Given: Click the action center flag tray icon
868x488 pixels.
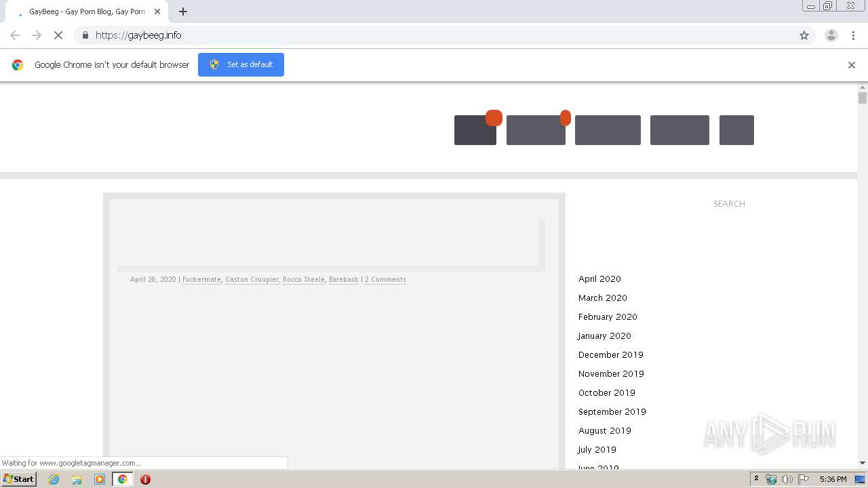Looking at the screenshot, I should (804, 479).
